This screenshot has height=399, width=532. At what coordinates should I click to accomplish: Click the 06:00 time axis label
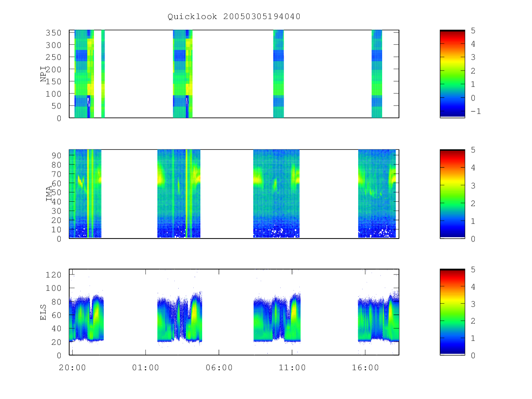pos(219,368)
